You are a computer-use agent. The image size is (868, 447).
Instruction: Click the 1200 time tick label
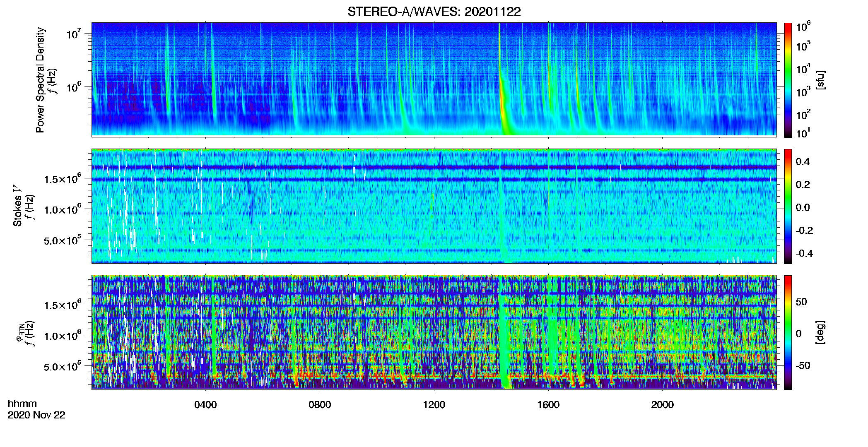(434, 405)
